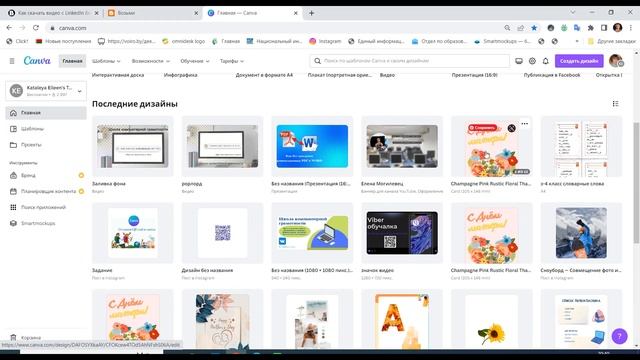Click the share page icon in the address bar

coord(520,28)
